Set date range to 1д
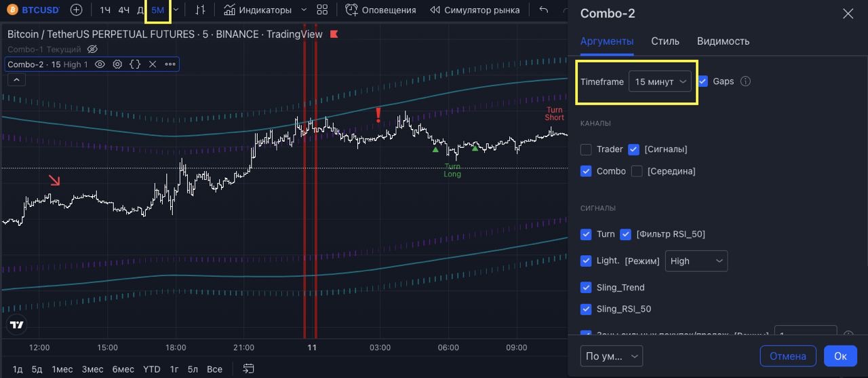The height and width of the screenshot is (378, 868). (x=18, y=369)
